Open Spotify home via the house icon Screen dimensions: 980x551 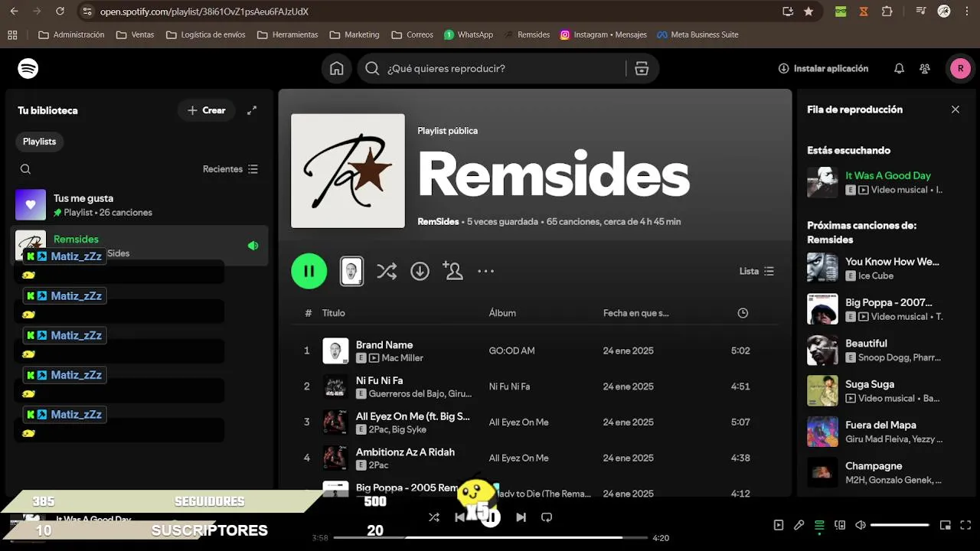[337, 69]
